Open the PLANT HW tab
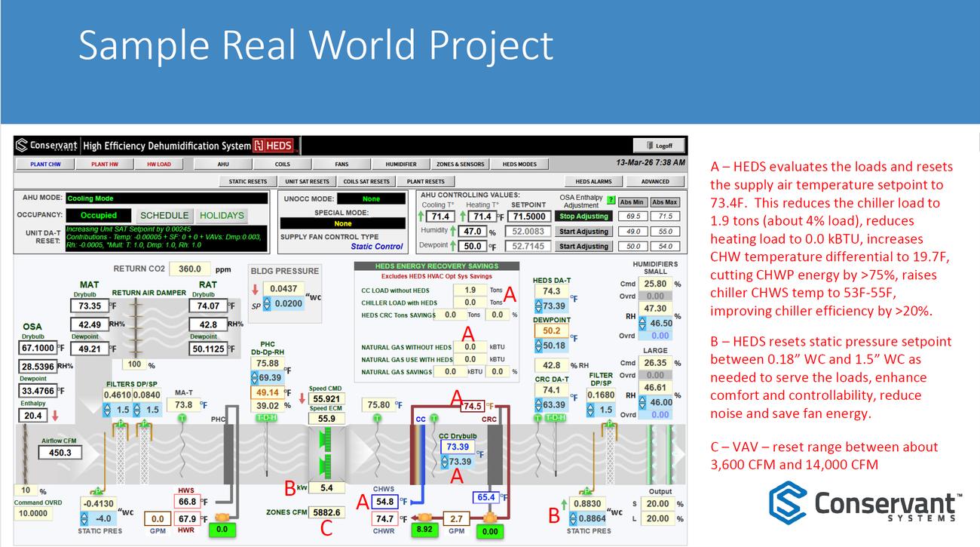980x547 pixels. (x=105, y=164)
